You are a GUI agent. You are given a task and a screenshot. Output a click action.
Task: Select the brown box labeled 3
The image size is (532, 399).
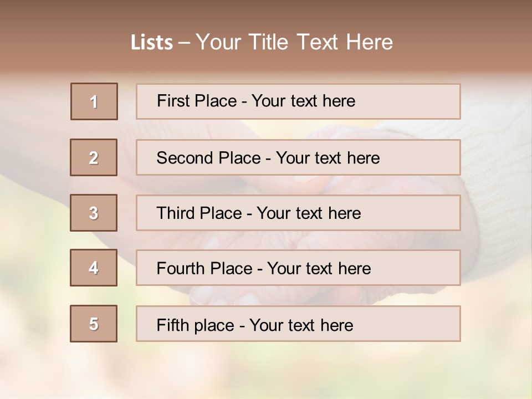tap(94, 213)
